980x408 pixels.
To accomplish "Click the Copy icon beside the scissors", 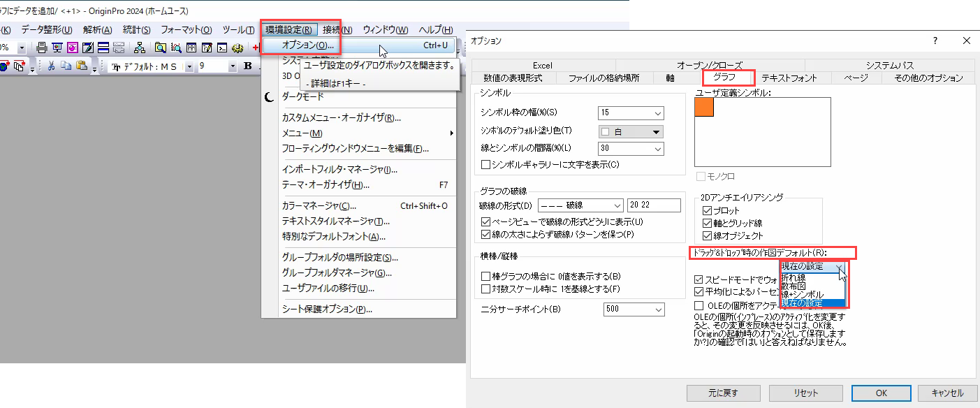I will coord(66,66).
